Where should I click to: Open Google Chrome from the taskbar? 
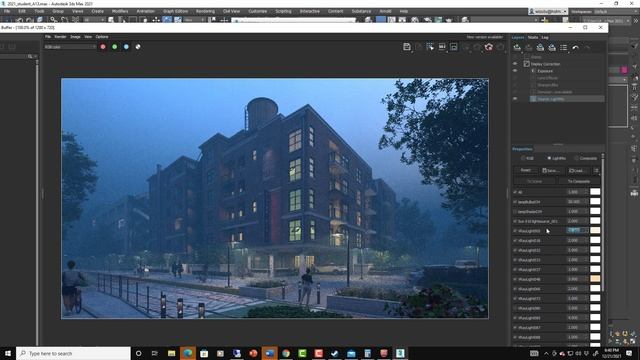(286, 353)
